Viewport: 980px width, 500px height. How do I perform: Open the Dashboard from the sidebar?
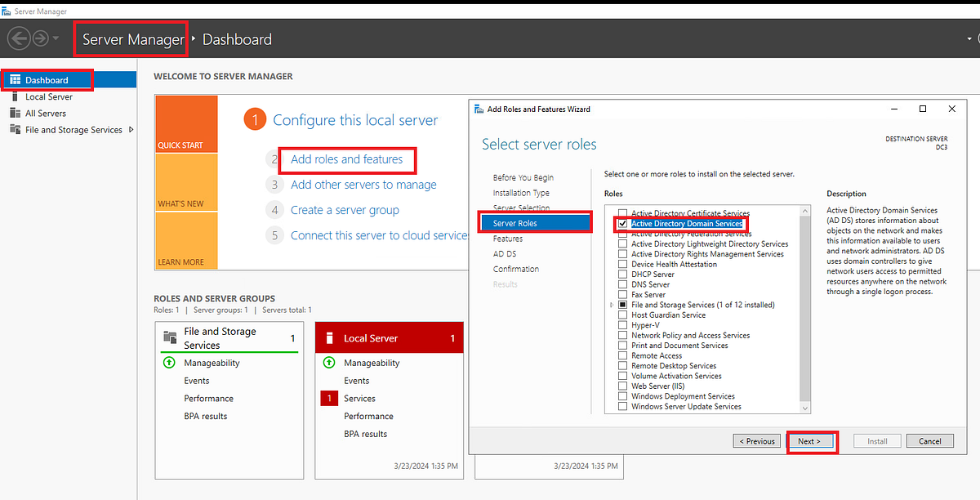[x=47, y=79]
